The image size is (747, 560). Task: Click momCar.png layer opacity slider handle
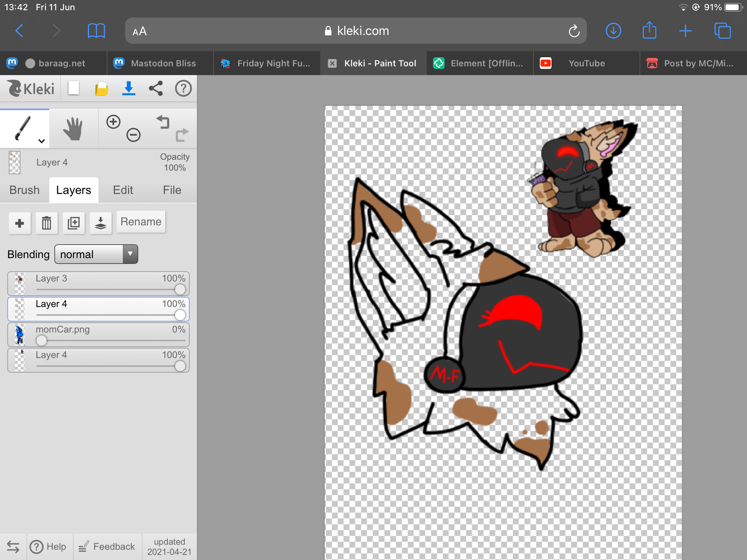(42, 341)
